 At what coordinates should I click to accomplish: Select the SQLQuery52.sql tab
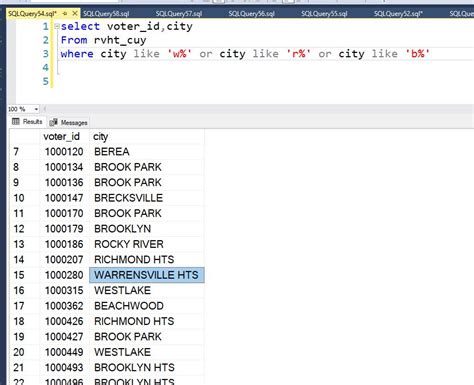coord(398,14)
